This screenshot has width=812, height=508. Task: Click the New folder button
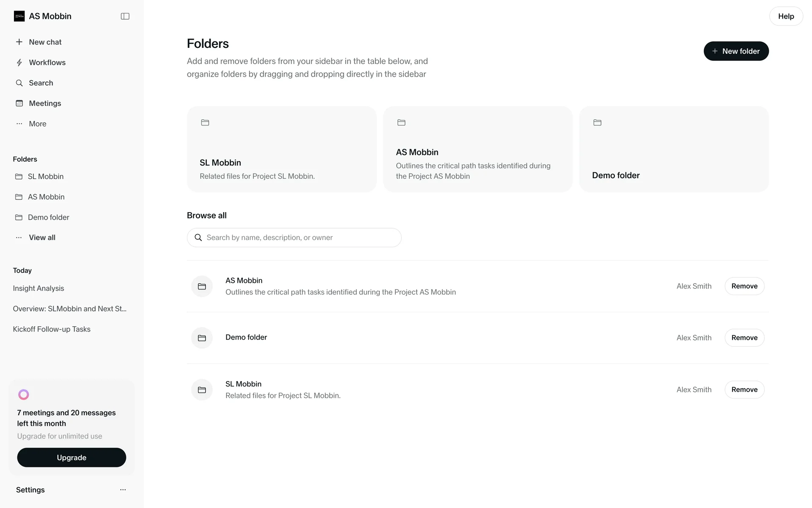click(x=736, y=51)
